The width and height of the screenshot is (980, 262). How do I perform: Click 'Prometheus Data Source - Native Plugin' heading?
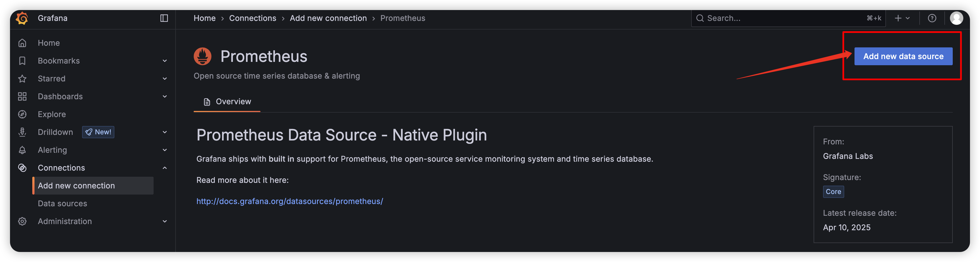point(341,135)
